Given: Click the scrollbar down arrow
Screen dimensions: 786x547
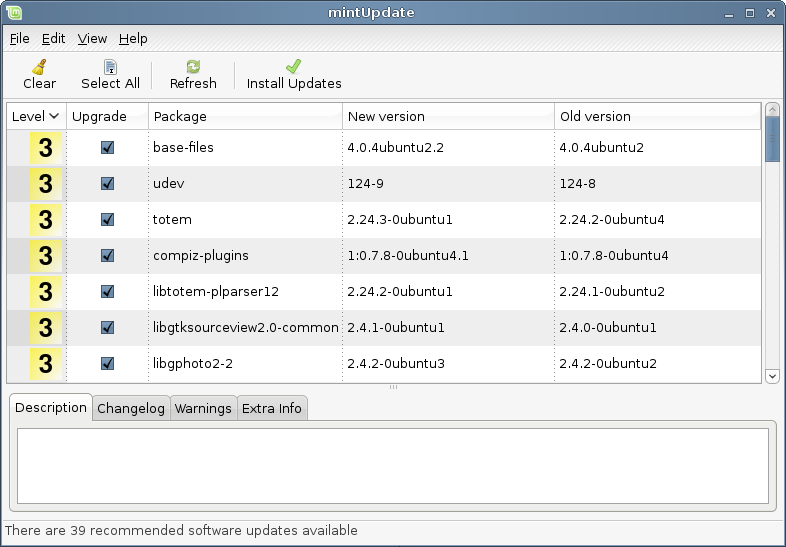Looking at the screenshot, I should coord(772,376).
